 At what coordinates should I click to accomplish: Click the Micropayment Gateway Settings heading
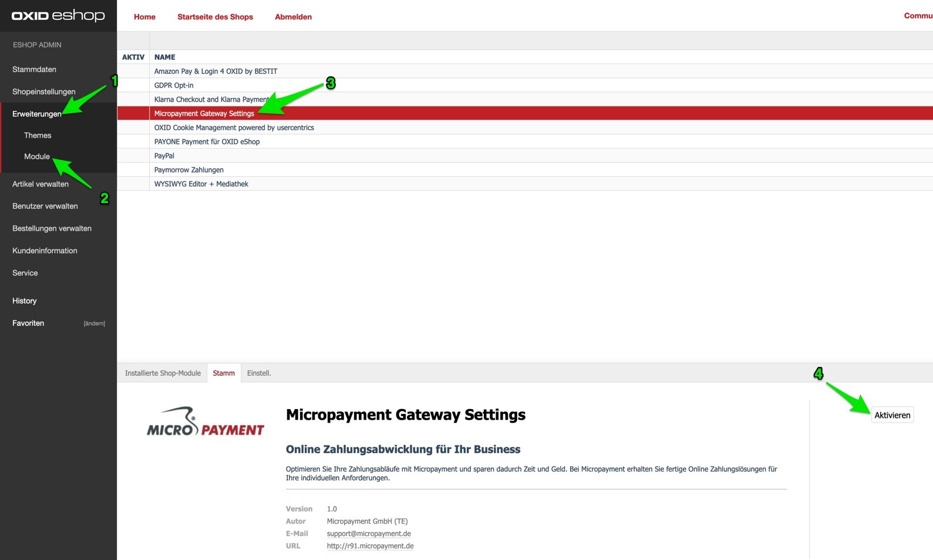(406, 415)
